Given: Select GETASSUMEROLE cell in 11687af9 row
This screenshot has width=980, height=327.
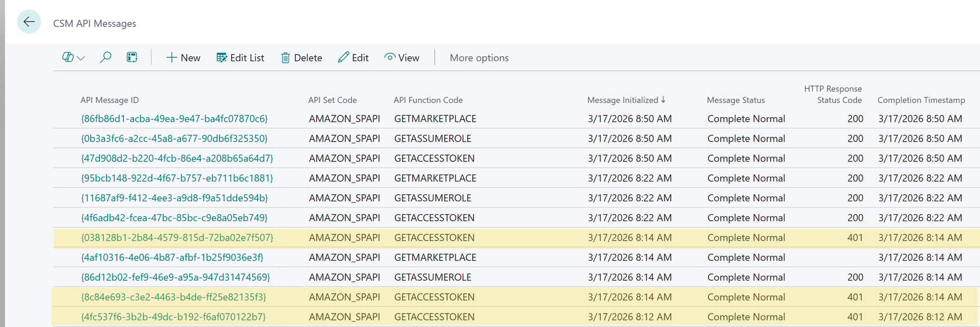Looking at the screenshot, I should pos(433,198).
